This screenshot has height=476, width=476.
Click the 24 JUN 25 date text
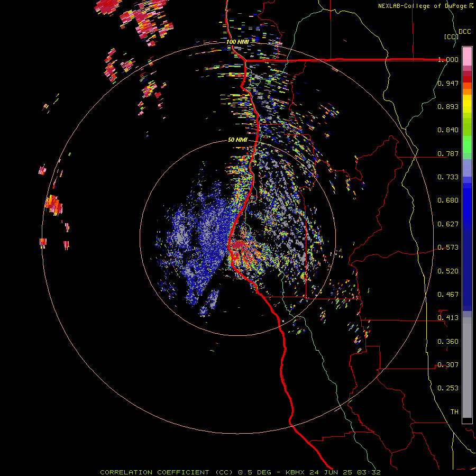pyautogui.click(x=331, y=472)
